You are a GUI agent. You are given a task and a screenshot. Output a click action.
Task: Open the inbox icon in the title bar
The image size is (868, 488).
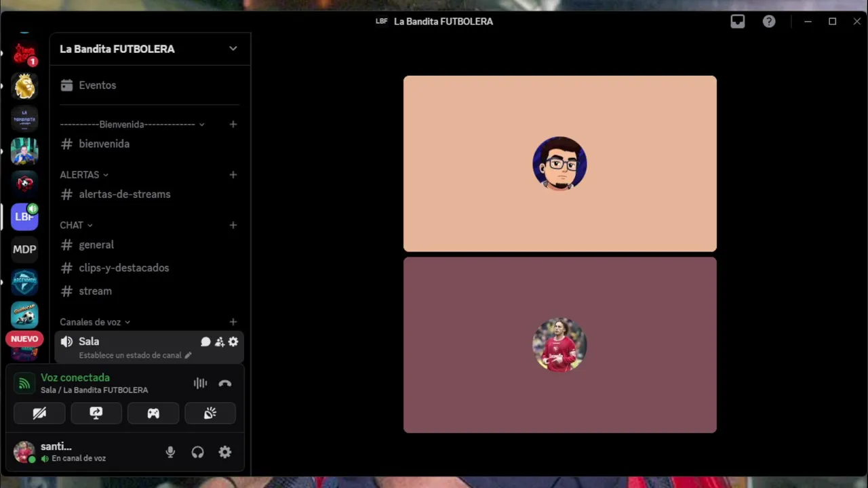coord(738,22)
